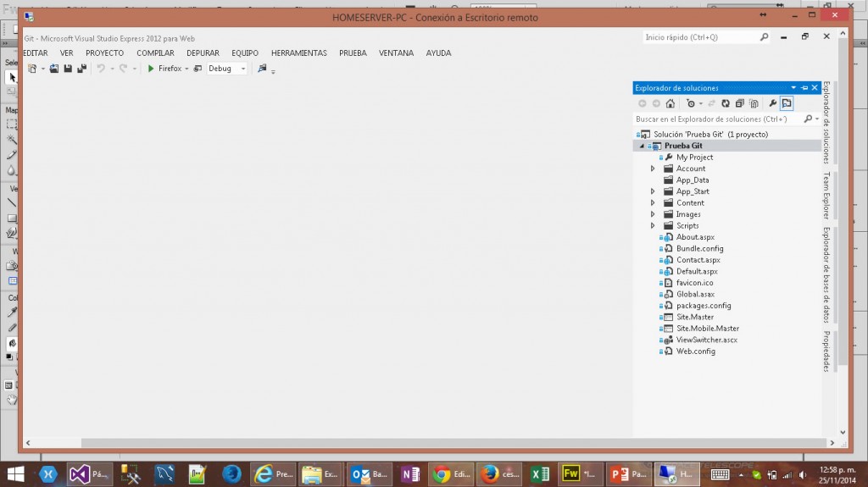Open the Debug configuration combo box
The image size is (868, 487).
click(x=227, y=69)
